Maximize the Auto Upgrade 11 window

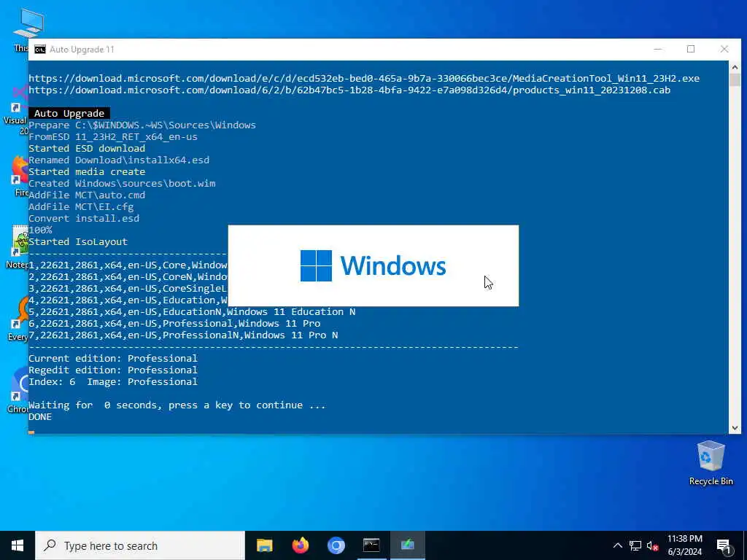pyautogui.click(x=691, y=49)
